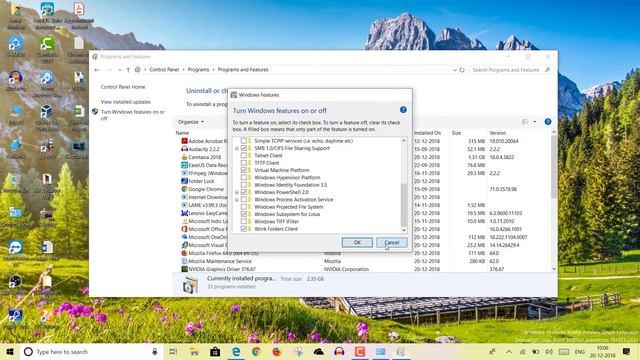The width and height of the screenshot is (640, 360).
Task: Click Cancel in Windows Features dialog
Action: [391, 242]
